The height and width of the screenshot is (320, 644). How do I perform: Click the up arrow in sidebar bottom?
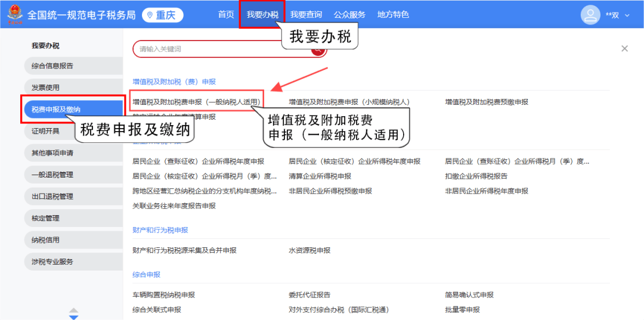click(x=73, y=310)
